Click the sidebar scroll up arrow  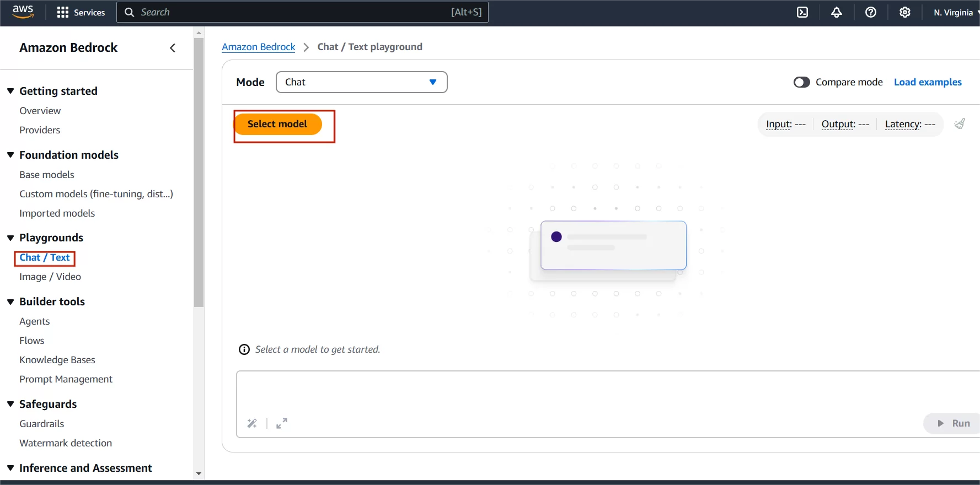[x=199, y=33]
